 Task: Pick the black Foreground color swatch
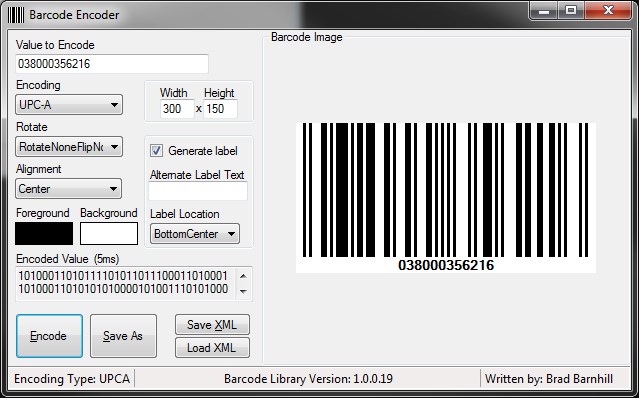(x=44, y=233)
